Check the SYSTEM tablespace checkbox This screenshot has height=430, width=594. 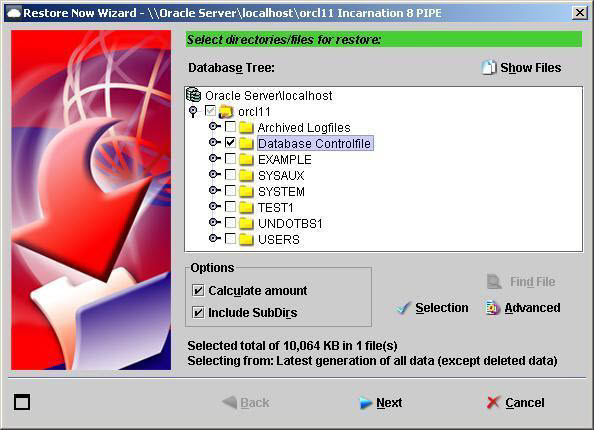pyautogui.click(x=230, y=190)
